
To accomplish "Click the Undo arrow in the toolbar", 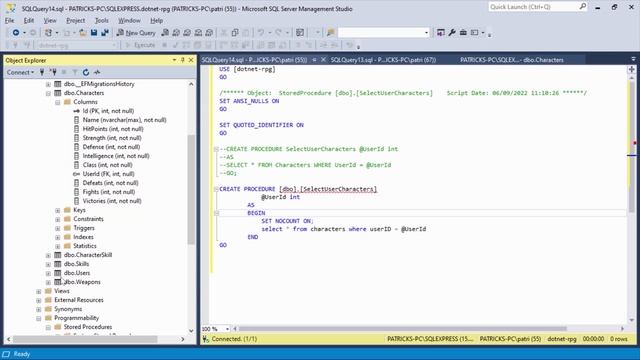I will 260,33.
